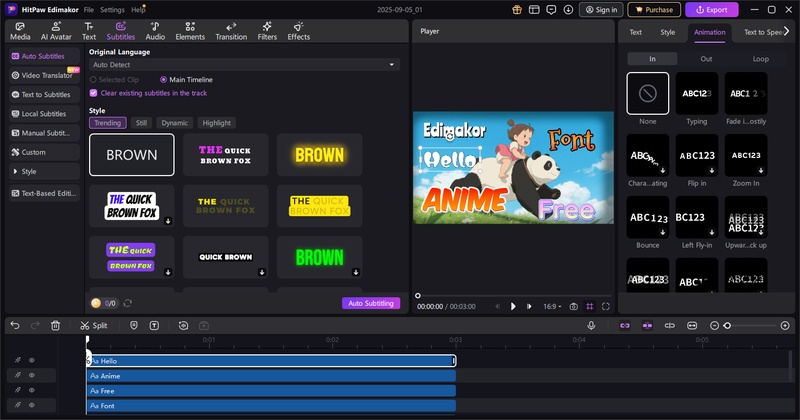Click the Auto Subtitling button
The height and width of the screenshot is (420, 800).
[x=371, y=303]
